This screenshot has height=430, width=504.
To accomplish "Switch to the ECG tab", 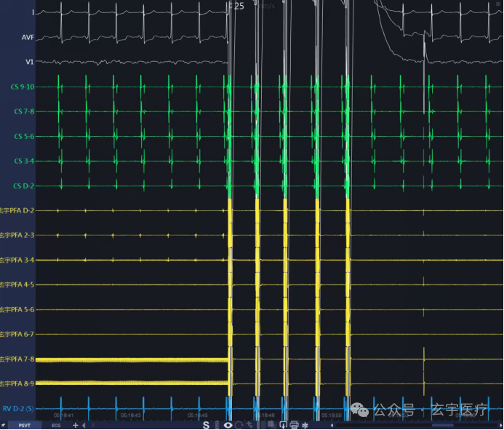I will [x=56, y=425].
